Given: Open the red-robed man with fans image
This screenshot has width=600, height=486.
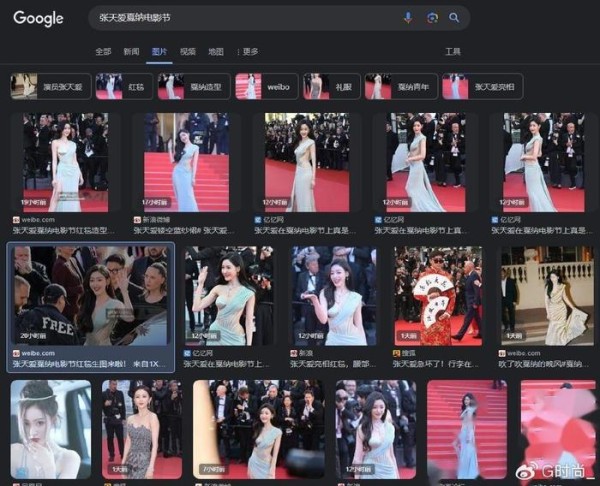Looking at the screenshot, I should tap(439, 296).
